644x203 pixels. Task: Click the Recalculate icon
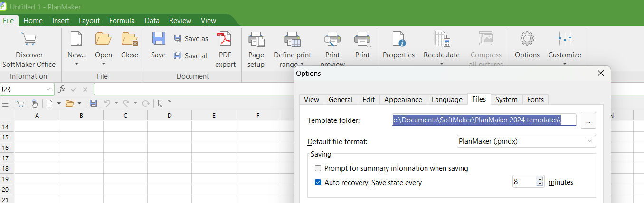[x=442, y=39]
